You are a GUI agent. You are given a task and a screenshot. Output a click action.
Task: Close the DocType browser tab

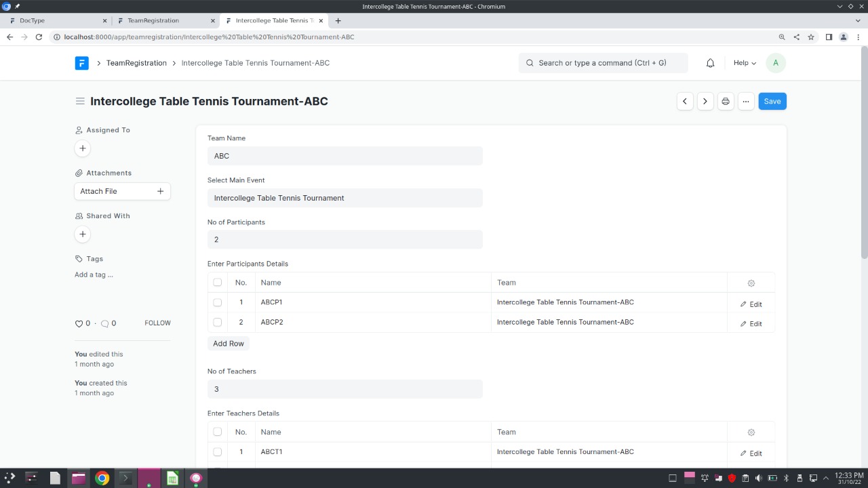(x=104, y=21)
